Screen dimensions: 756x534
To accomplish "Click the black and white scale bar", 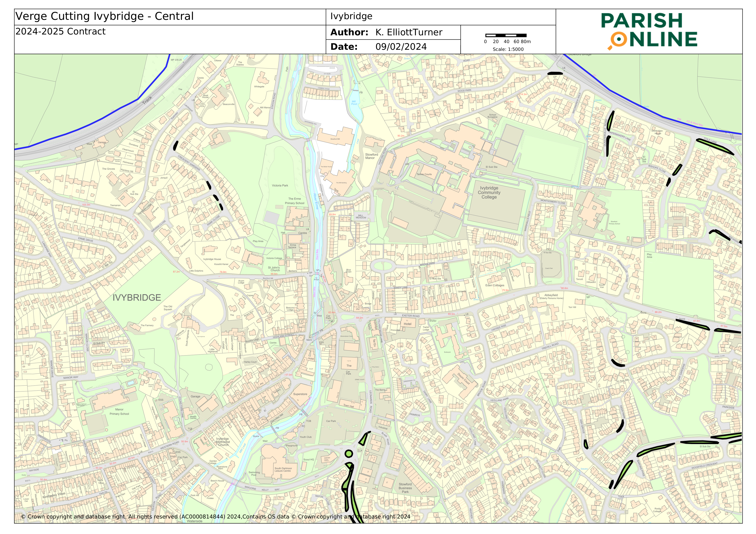I will 506,35.
